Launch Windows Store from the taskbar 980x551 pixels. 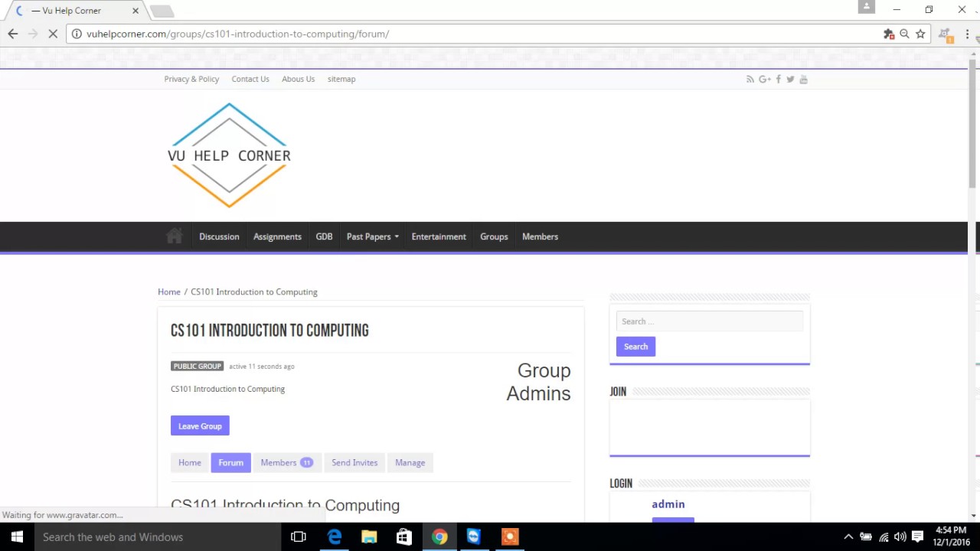pos(403,537)
